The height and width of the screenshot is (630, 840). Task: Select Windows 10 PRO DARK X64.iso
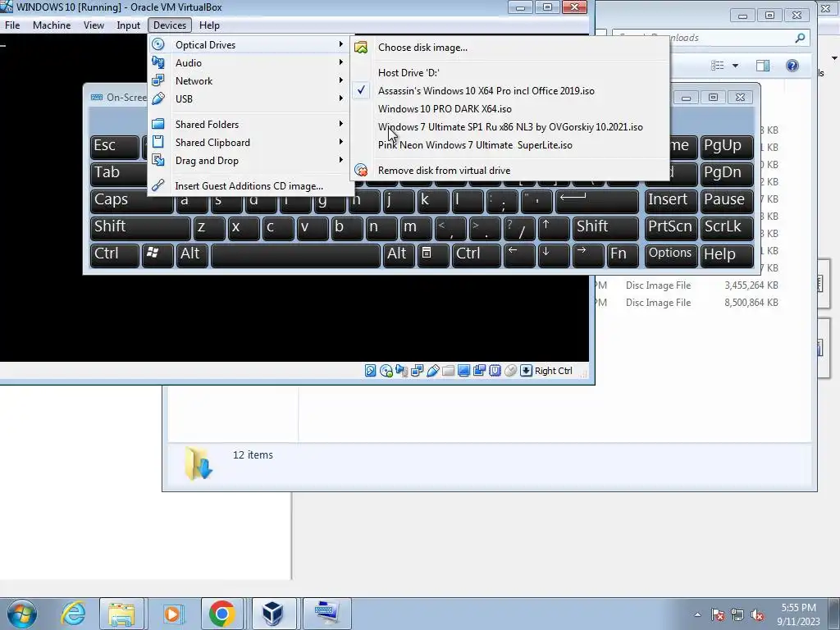coord(509,109)
